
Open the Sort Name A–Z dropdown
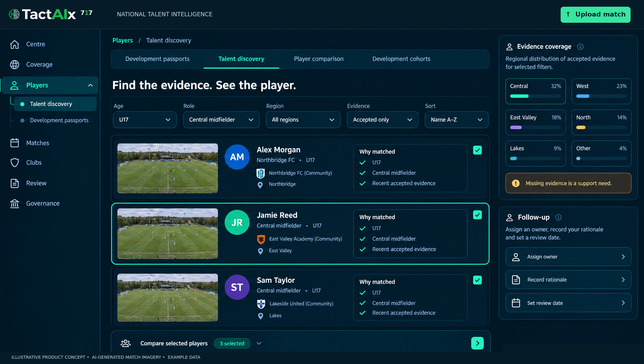(456, 120)
